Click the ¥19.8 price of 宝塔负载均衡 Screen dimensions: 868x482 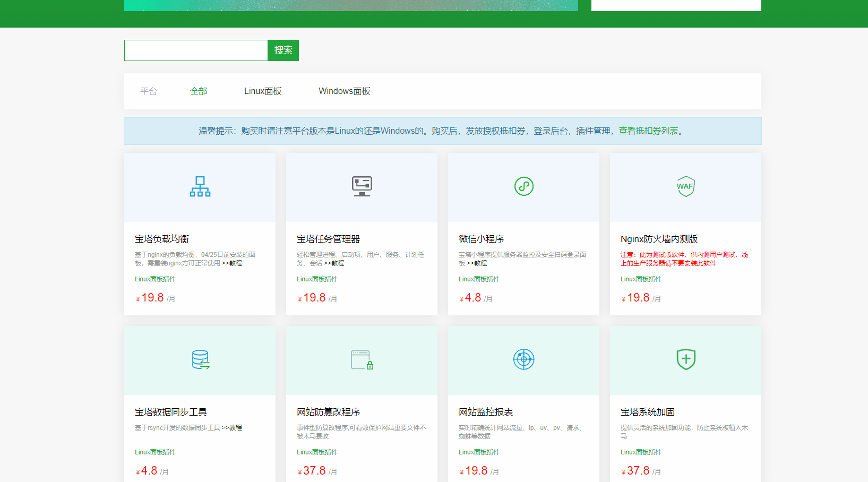pos(150,298)
